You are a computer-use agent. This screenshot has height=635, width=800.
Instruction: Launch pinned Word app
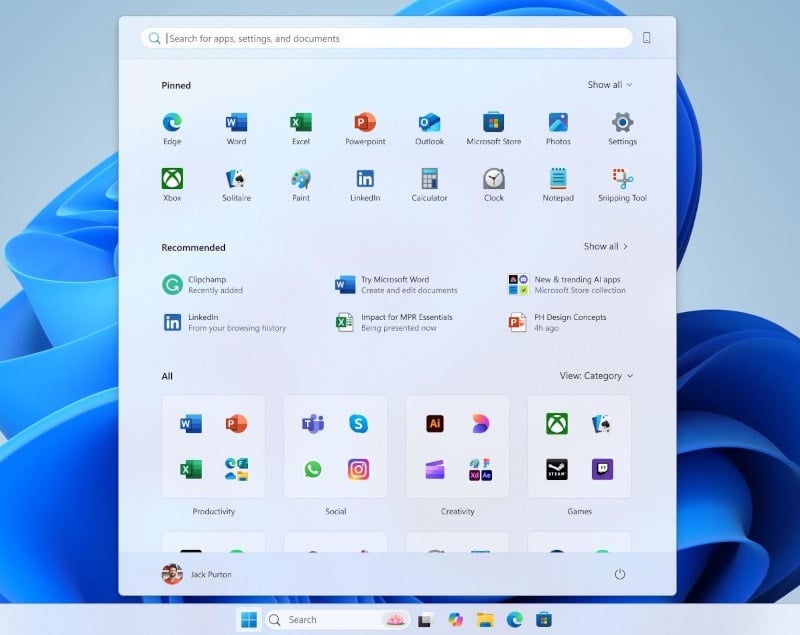(x=236, y=129)
